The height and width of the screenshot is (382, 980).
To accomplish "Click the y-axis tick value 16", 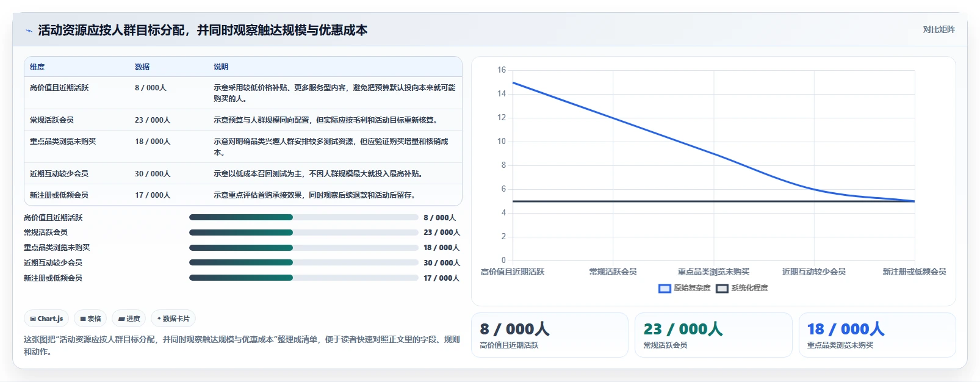I will click(502, 70).
